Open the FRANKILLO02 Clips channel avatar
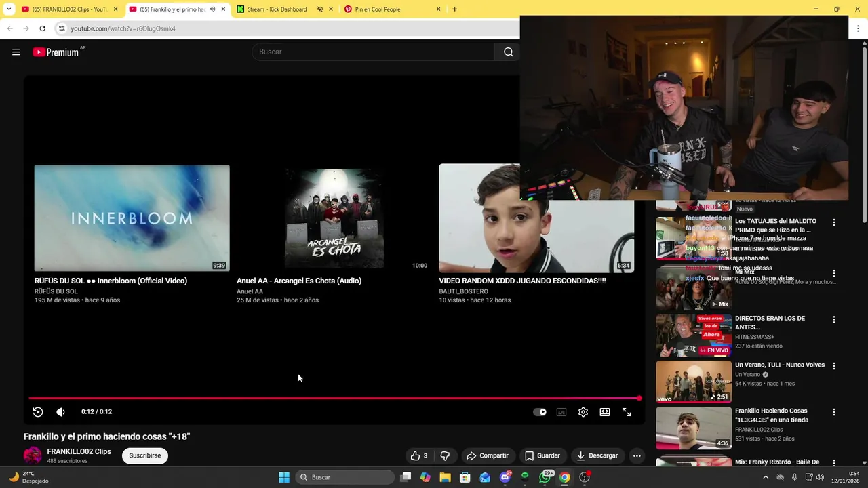Viewport: 868px width, 488px height. [x=33, y=455]
